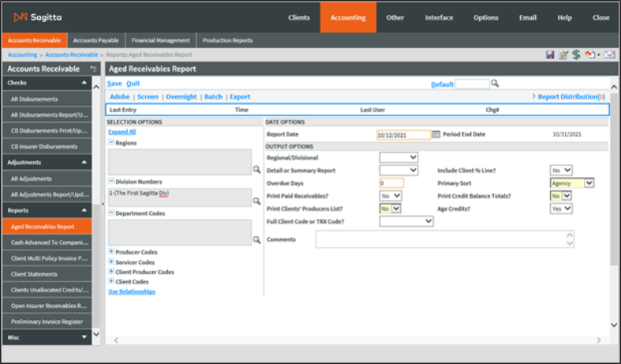Open the Regional/Divisional dropdown

[398, 158]
